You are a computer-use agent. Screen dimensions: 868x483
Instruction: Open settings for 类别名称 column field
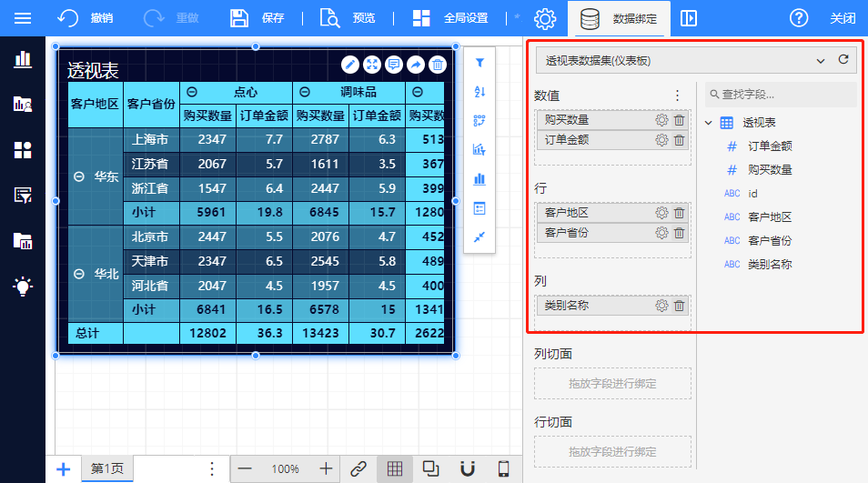(661, 306)
